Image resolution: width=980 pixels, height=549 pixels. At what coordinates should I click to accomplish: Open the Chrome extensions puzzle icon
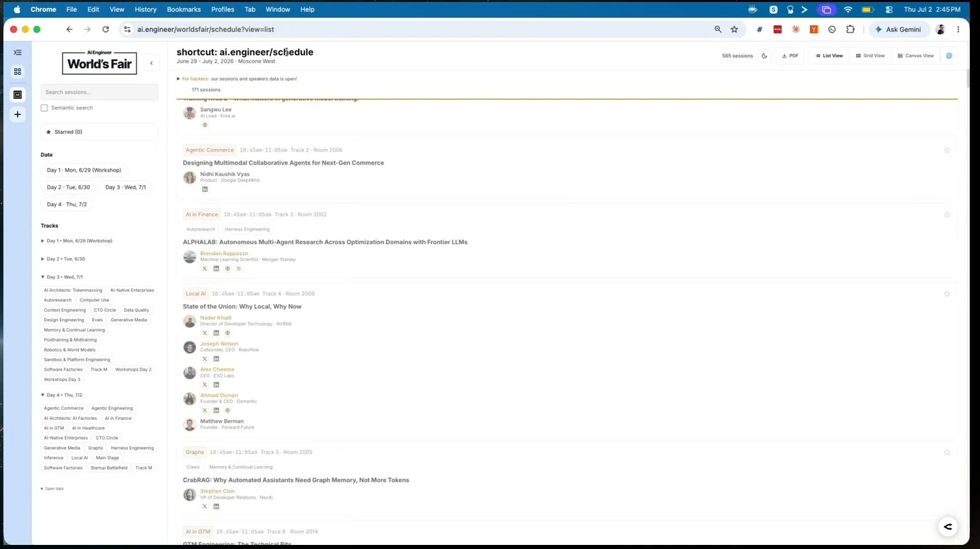tap(850, 29)
